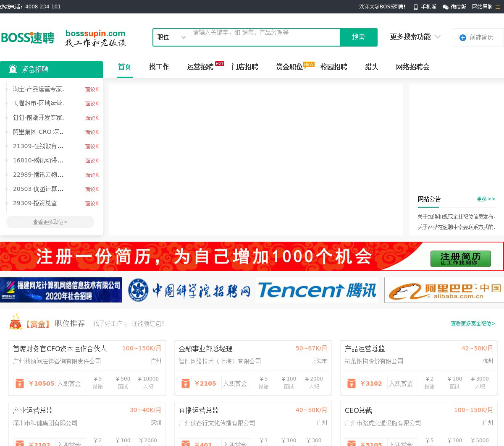
Task: Open the 职位 search type dropdown
Action: (171, 37)
